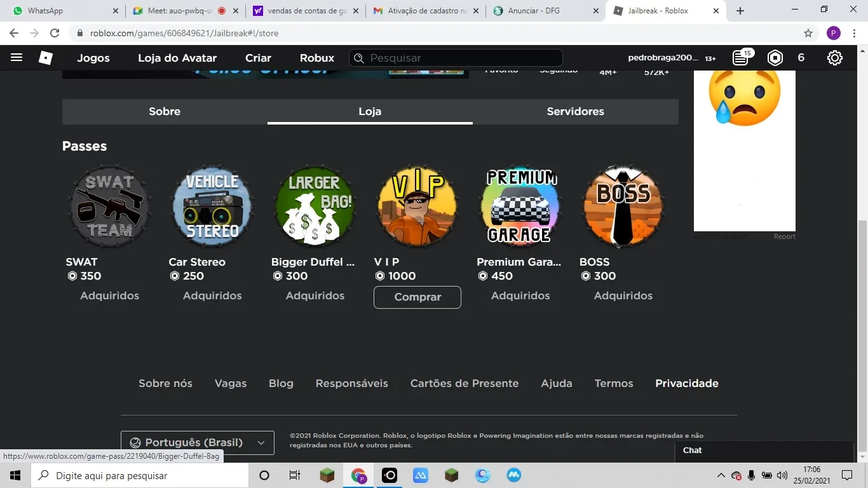Open Jogos in the top navigation
Image resolution: width=868 pixels, height=488 pixels.
(93, 58)
